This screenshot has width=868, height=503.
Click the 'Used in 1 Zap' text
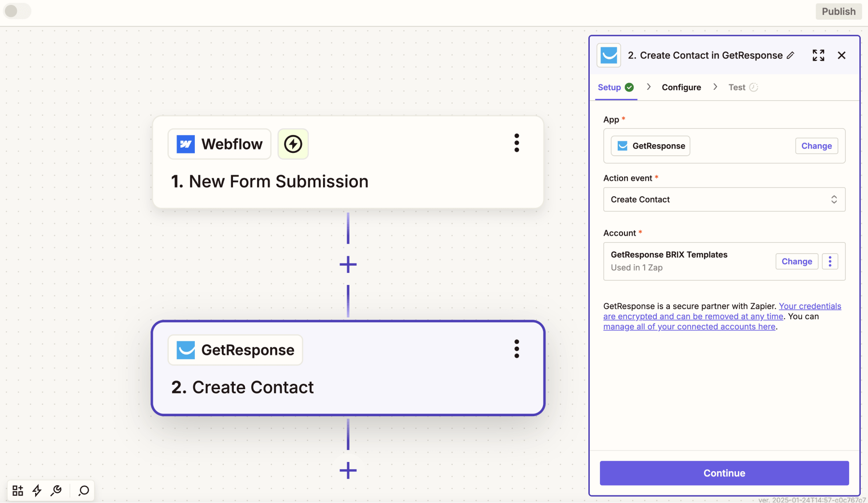(637, 268)
